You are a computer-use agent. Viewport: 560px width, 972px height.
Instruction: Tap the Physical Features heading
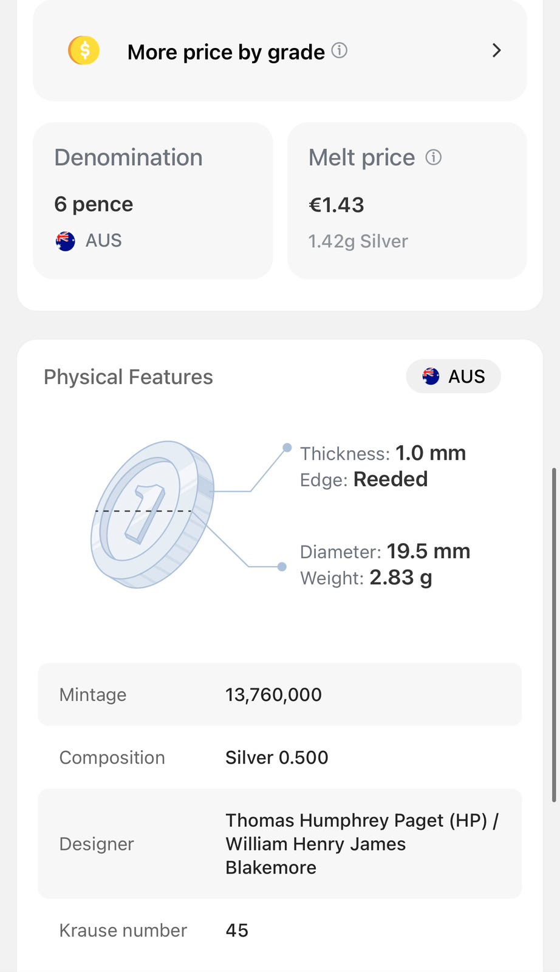coord(128,377)
